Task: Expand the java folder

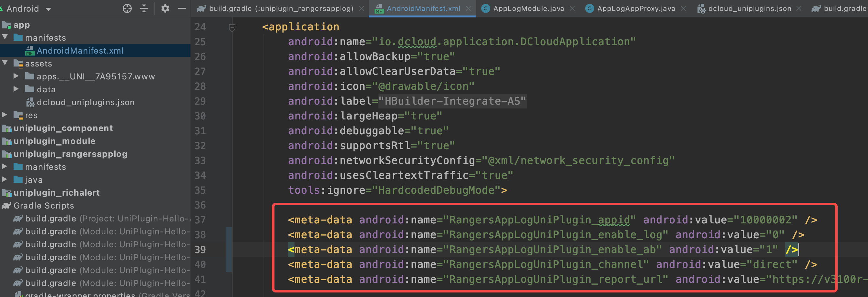Action: click(x=5, y=179)
